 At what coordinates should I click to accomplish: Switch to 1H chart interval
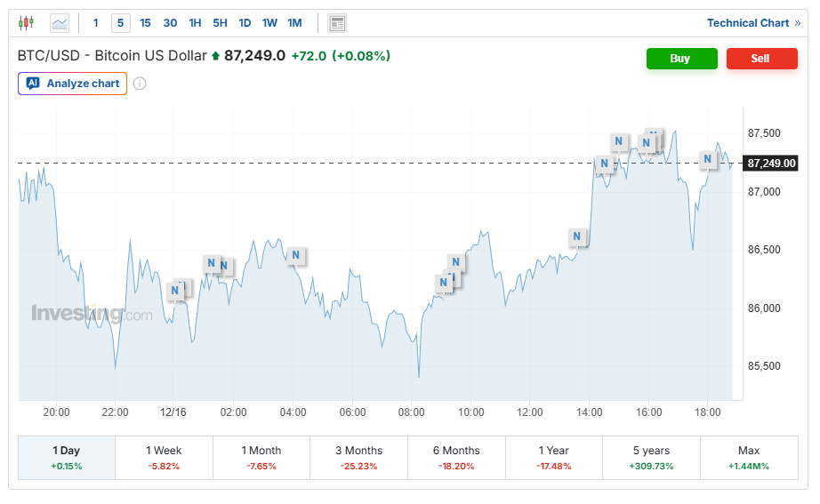pos(195,23)
